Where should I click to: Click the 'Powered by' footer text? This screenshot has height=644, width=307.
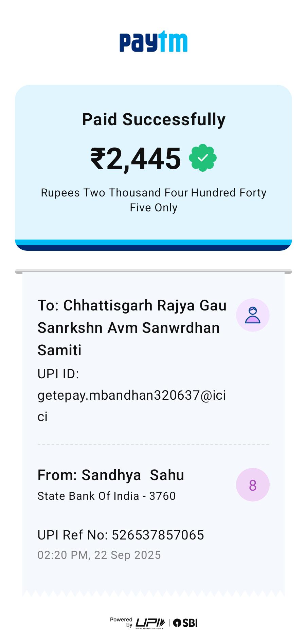[x=121, y=622]
